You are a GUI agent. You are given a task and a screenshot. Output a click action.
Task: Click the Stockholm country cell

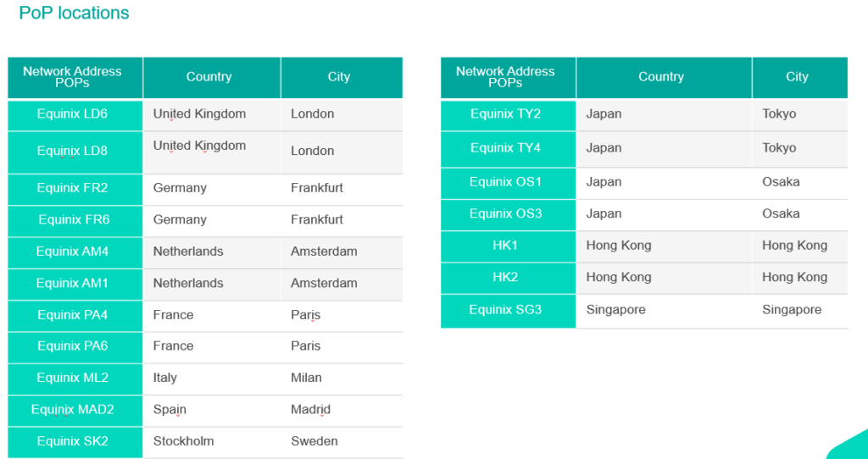211,442
